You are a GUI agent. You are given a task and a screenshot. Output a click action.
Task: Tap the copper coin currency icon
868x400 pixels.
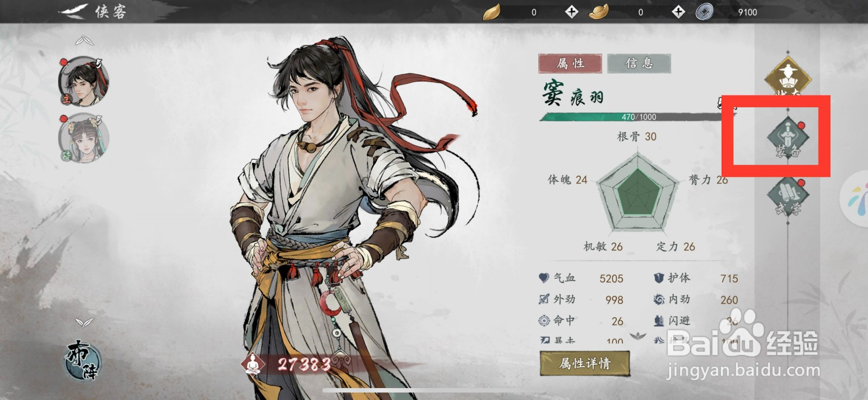[x=704, y=12]
